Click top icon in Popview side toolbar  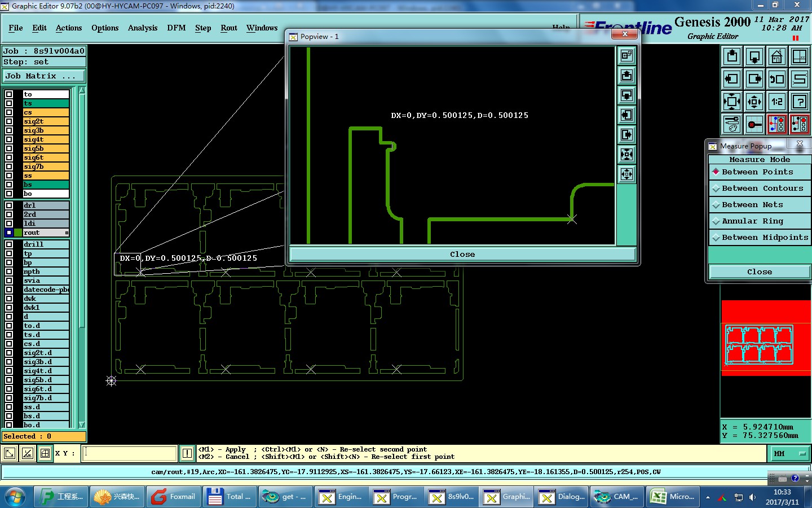click(x=626, y=56)
